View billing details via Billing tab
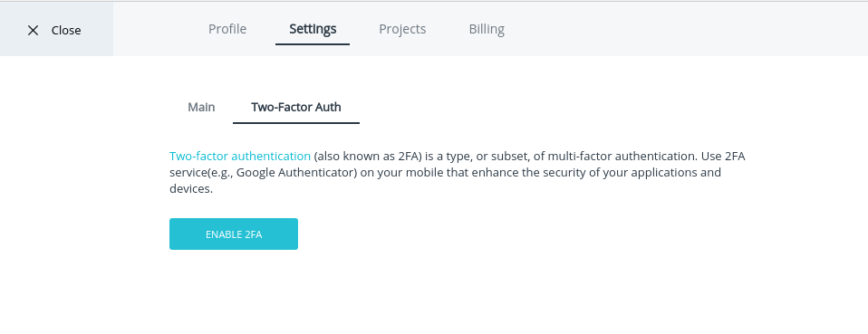868x334 pixels. coord(487,29)
